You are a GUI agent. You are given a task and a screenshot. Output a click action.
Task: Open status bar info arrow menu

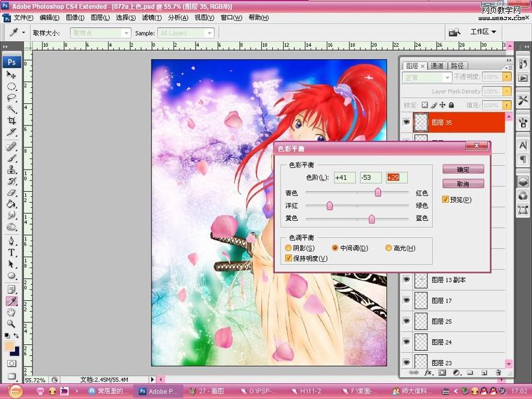tap(152, 380)
